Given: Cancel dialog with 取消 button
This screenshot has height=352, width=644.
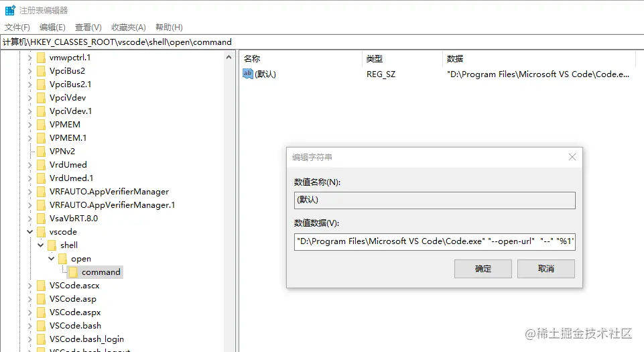Looking at the screenshot, I should tap(546, 269).
